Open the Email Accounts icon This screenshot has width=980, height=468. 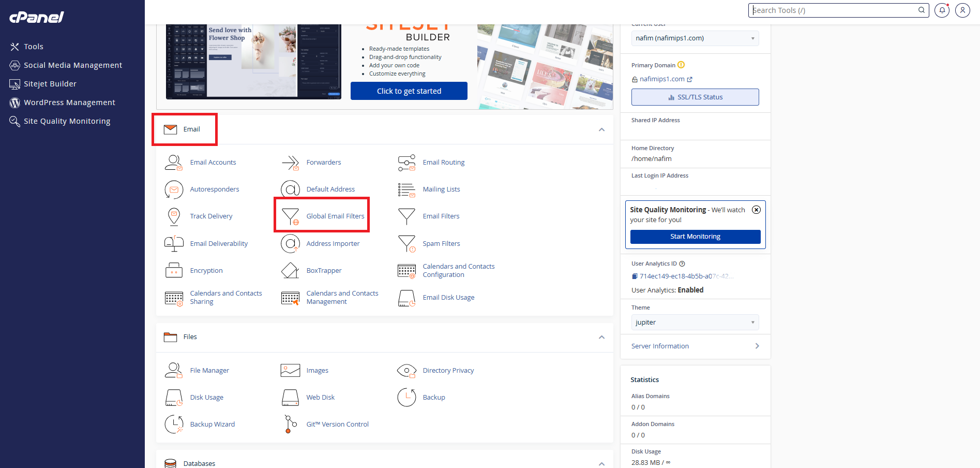pos(174,163)
